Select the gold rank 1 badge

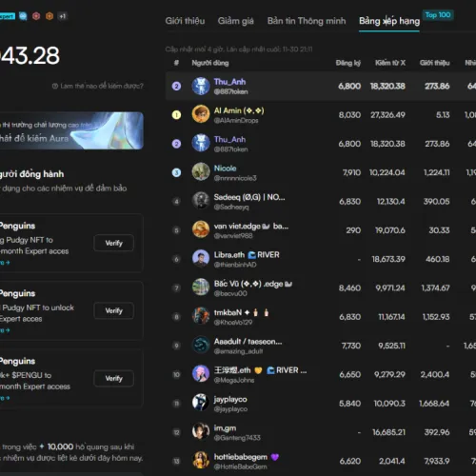click(x=176, y=115)
